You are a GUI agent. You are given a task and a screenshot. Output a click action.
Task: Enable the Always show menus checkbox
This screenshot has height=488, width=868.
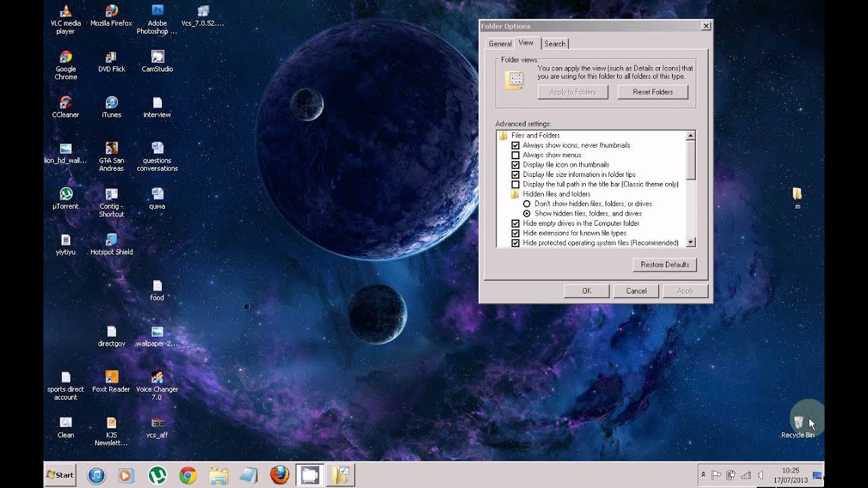(515, 155)
